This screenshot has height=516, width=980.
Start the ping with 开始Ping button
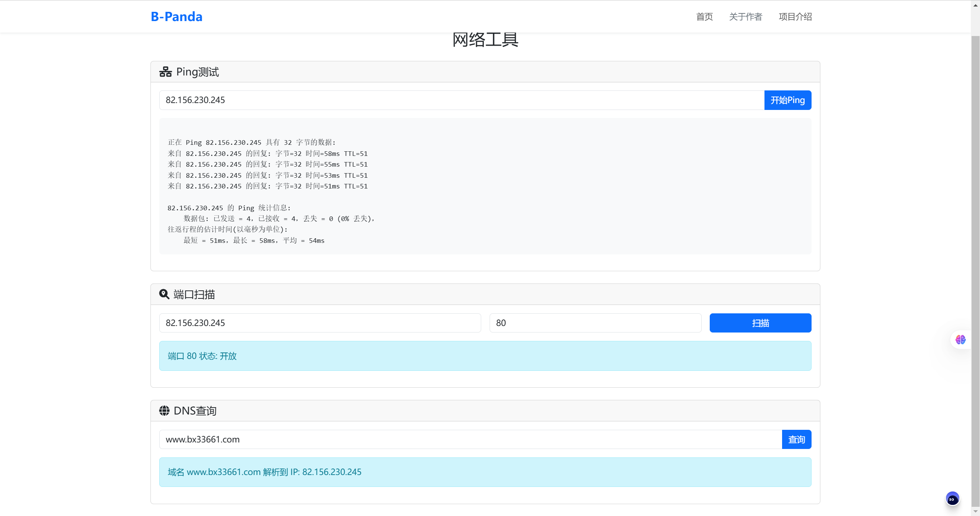point(788,100)
